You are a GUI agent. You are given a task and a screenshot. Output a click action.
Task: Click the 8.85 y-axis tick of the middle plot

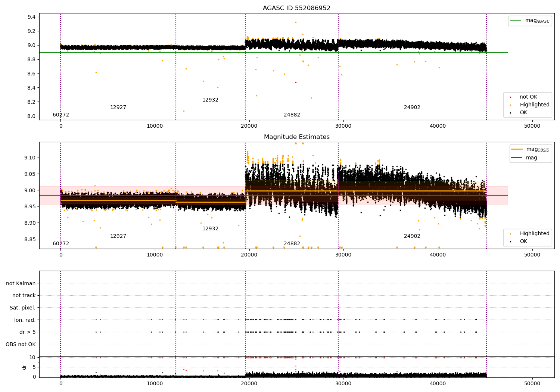tap(30, 240)
